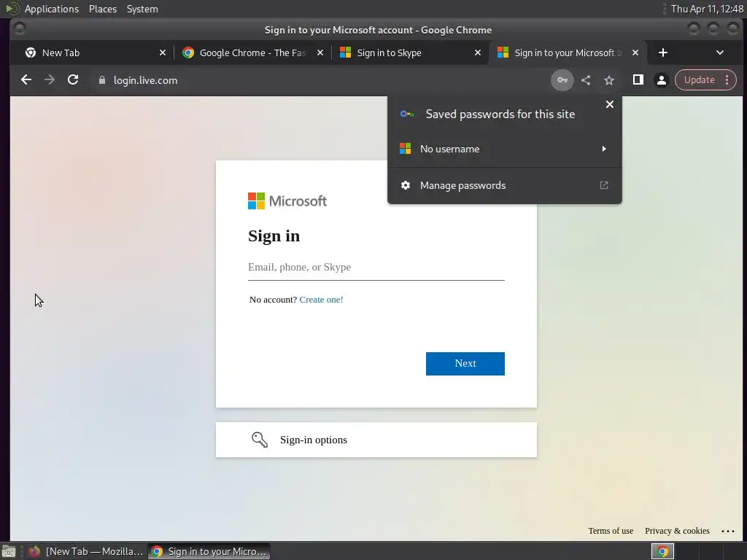The height and width of the screenshot is (560, 747).
Task: Open Privacy & cookies link
Action: click(x=677, y=531)
